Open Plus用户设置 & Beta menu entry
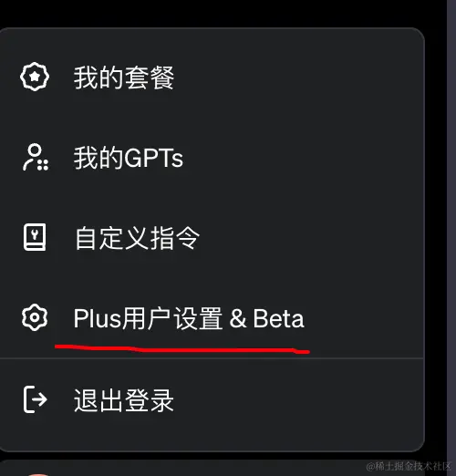The width and height of the screenshot is (456, 476). point(212,318)
